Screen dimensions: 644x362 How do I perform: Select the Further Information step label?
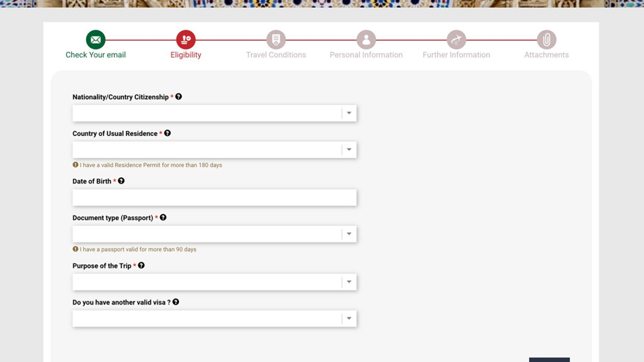tap(456, 55)
